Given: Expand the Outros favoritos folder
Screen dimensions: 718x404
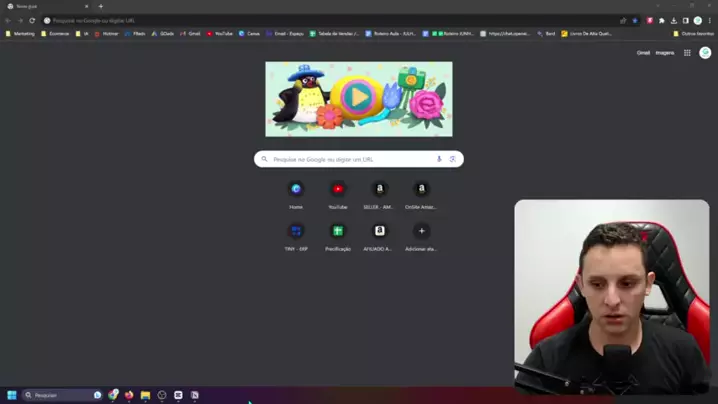Looking at the screenshot, I should click(694, 33).
